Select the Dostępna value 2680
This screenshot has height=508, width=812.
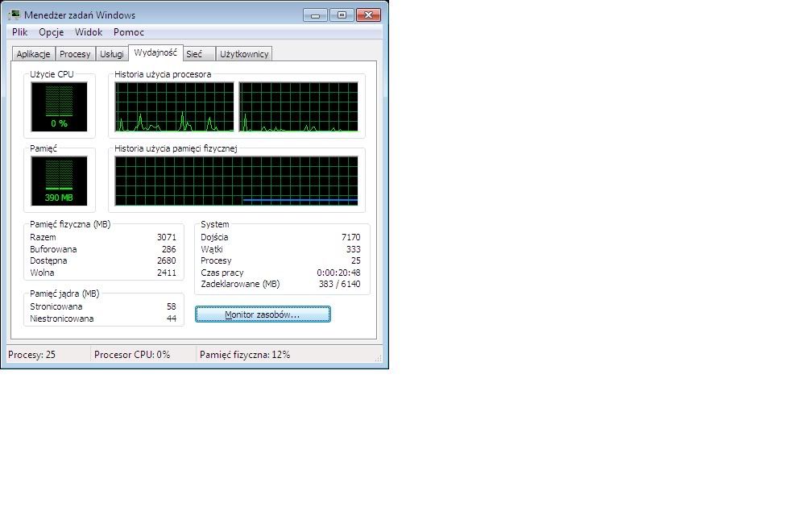[x=166, y=260]
